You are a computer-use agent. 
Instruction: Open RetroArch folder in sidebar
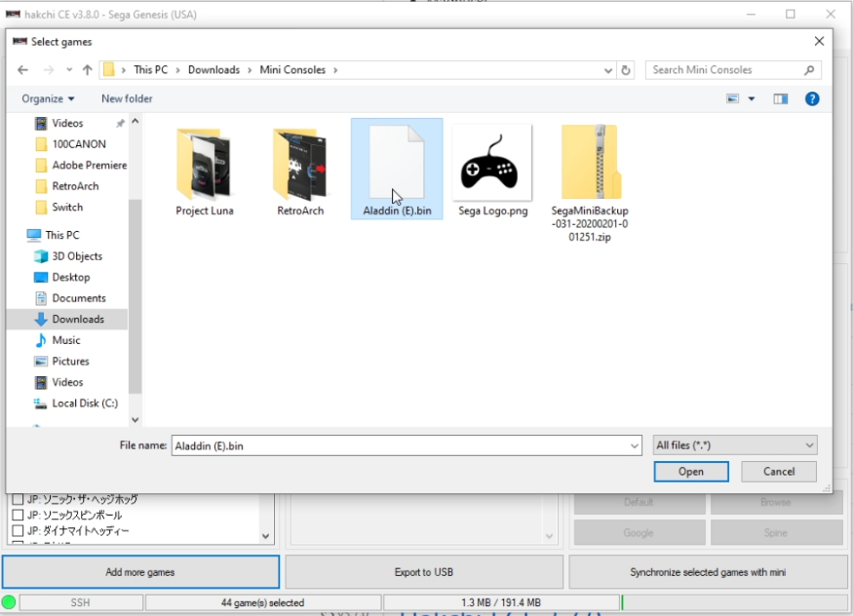pyautogui.click(x=75, y=186)
